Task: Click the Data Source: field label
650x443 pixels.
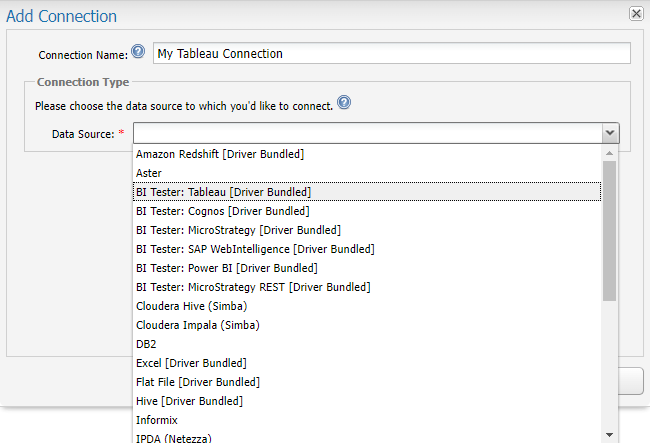Action: click(x=83, y=134)
